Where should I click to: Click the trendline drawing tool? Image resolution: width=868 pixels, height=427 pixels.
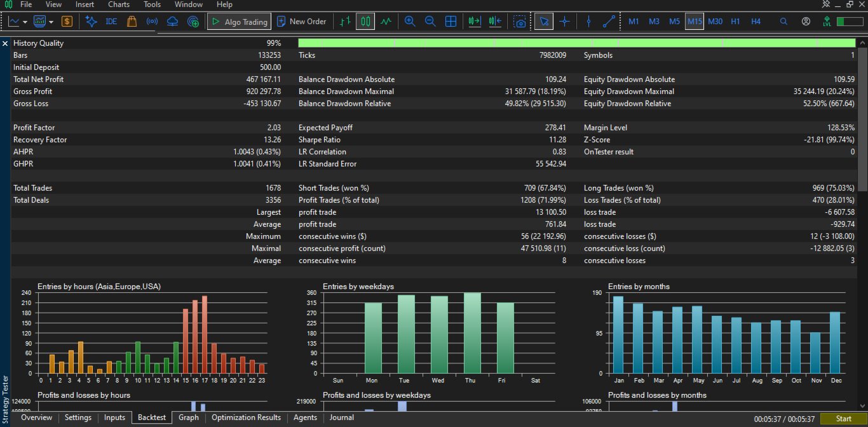point(609,21)
